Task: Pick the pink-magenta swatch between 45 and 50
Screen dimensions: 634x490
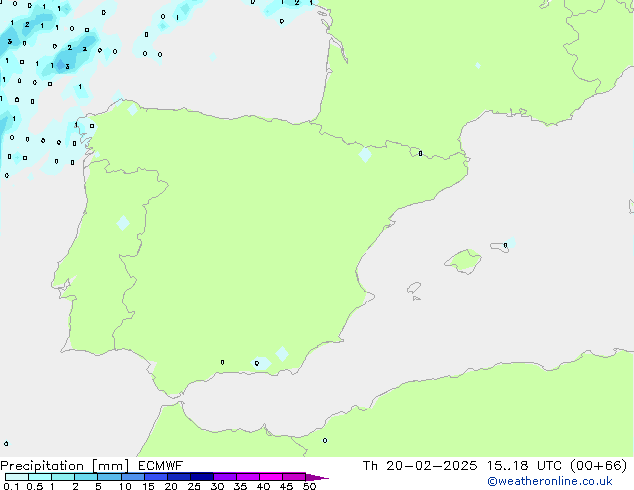Action: pos(294,477)
